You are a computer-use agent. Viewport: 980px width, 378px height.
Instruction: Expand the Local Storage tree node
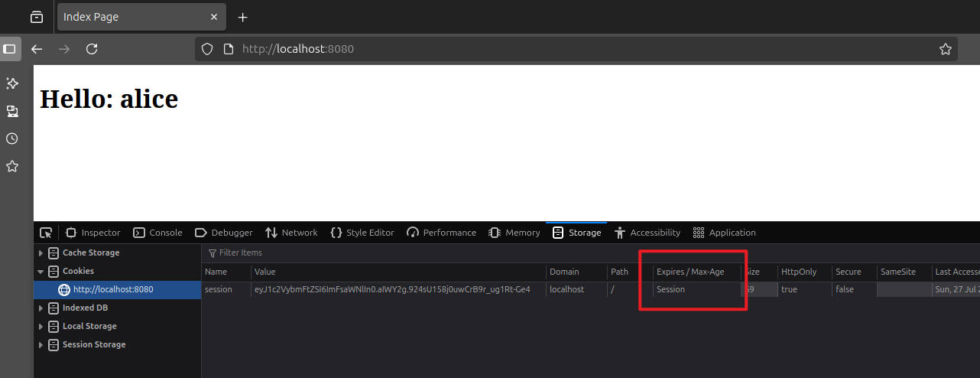coord(41,327)
